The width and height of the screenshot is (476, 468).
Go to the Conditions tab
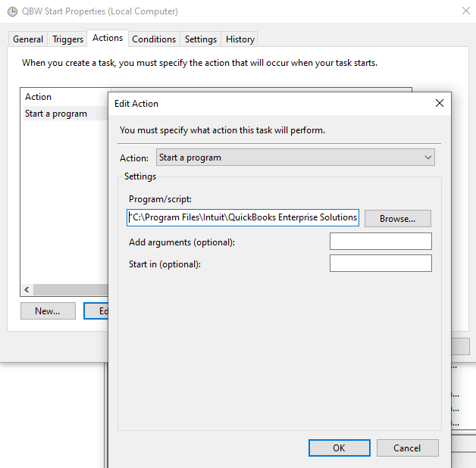154,39
